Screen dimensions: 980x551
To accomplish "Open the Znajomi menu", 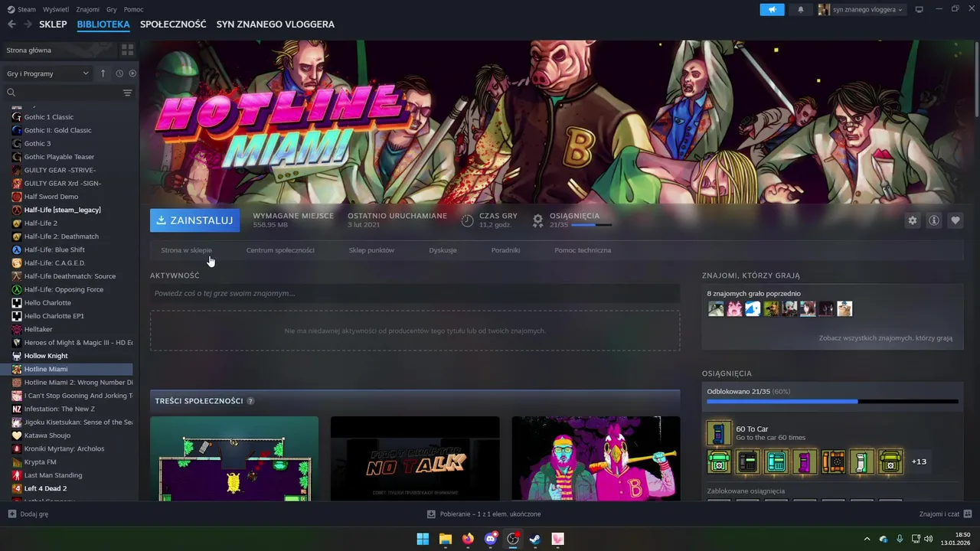I will (88, 9).
